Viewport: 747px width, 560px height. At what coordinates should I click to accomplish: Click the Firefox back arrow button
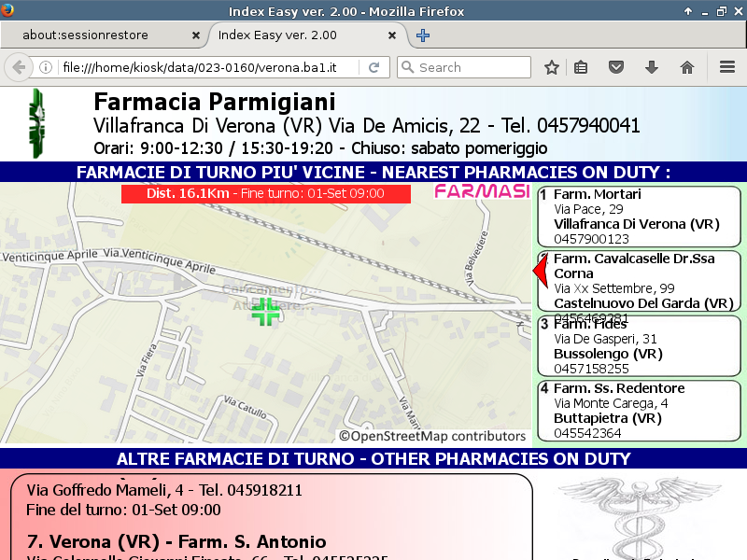click(19, 67)
